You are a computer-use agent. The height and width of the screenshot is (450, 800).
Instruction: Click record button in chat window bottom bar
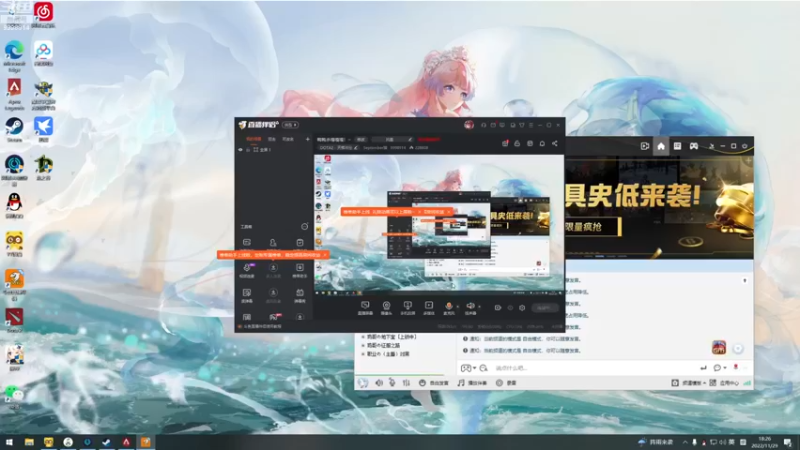506,383
